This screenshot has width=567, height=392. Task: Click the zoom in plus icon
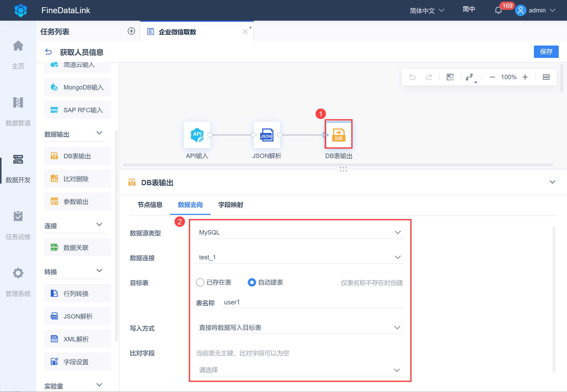[x=525, y=77]
